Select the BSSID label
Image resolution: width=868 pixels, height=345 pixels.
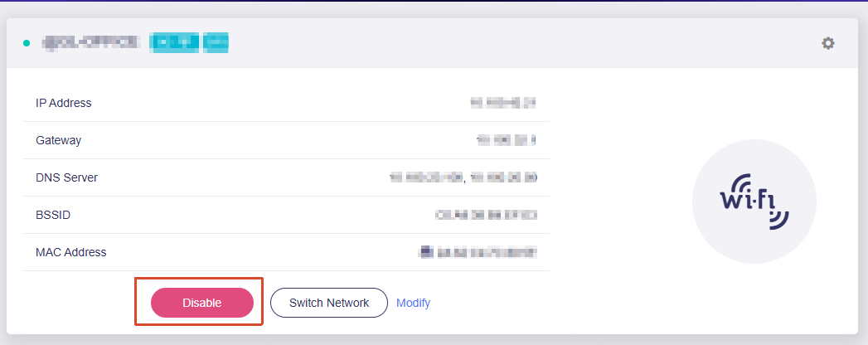click(53, 215)
